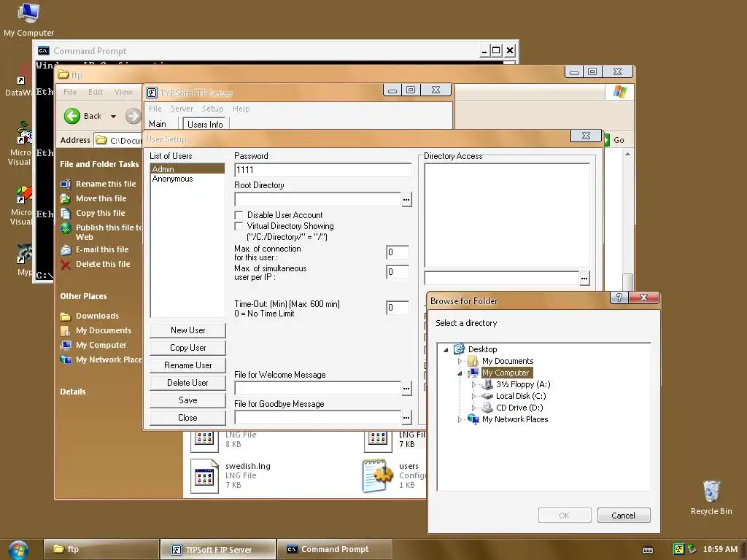Screen dimensions: 747x560
Task: Close the User Setup dialog via Close button
Action: [x=187, y=418]
